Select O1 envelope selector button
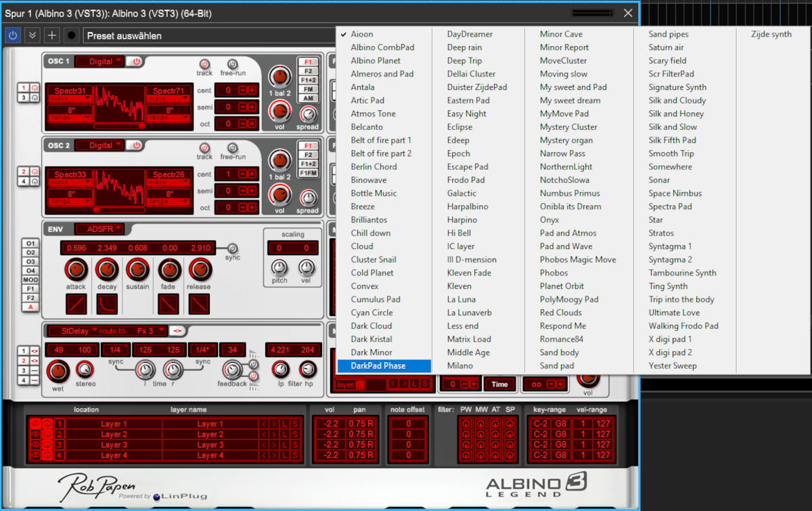812x511 pixels. [30, 243]
